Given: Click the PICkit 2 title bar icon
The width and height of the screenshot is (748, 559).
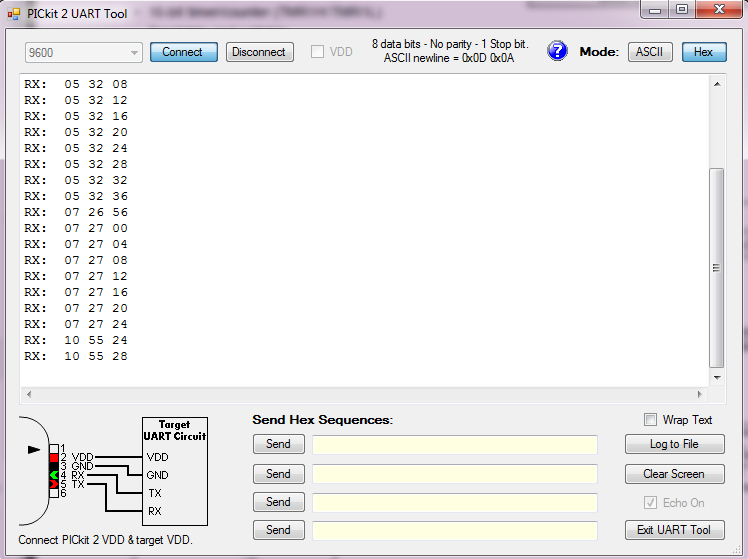Looking at the screenshot, I should [14, 14].
